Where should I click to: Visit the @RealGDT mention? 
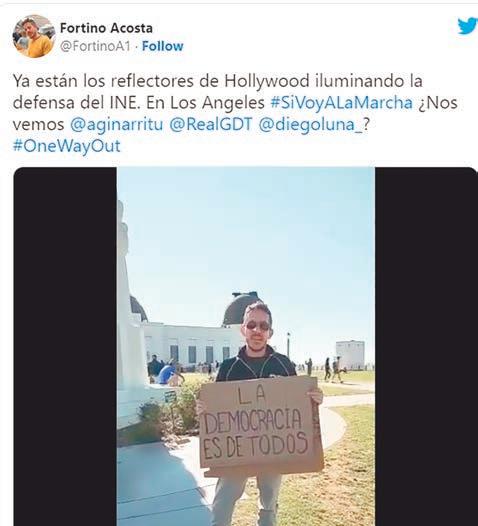pyautogui.click(x=211, y=124)
